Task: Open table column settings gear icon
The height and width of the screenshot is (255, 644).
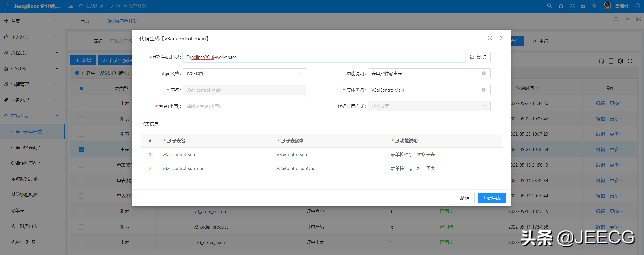Action: tap(620, 61)
